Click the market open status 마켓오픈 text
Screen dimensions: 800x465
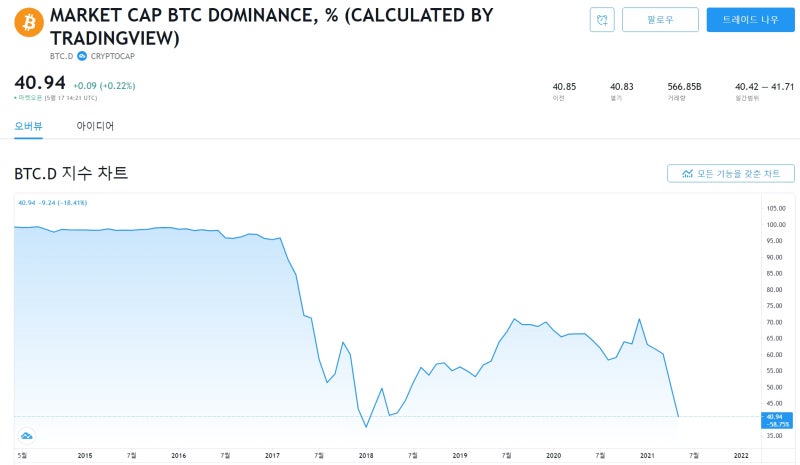tap(30, 98)
